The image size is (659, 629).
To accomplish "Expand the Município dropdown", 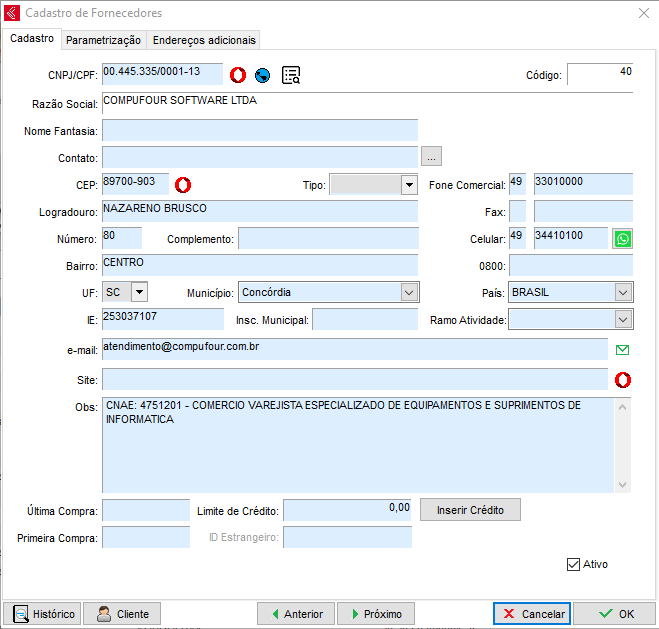I will click(409, 292).
